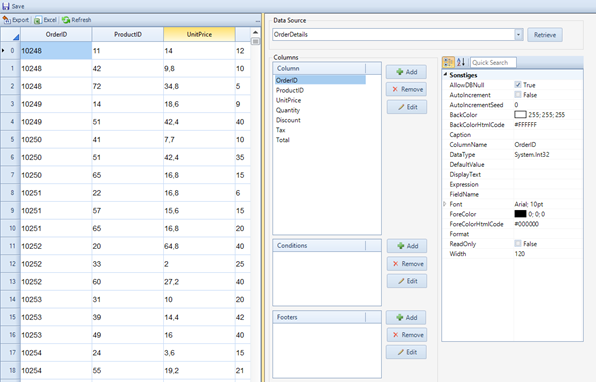
Task: Click the DataType value System.Int32
Action: pyautogui.click(x=531, y=154)
